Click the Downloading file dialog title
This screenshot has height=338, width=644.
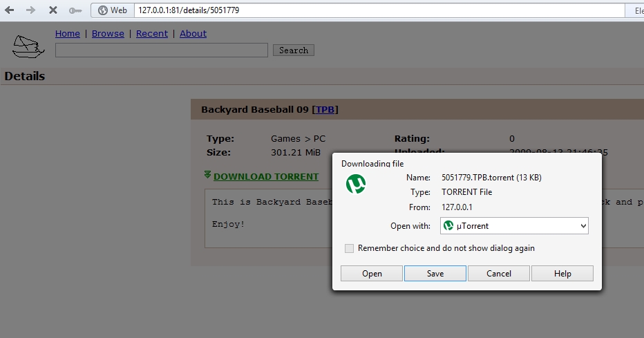click(x=372, y=163)
